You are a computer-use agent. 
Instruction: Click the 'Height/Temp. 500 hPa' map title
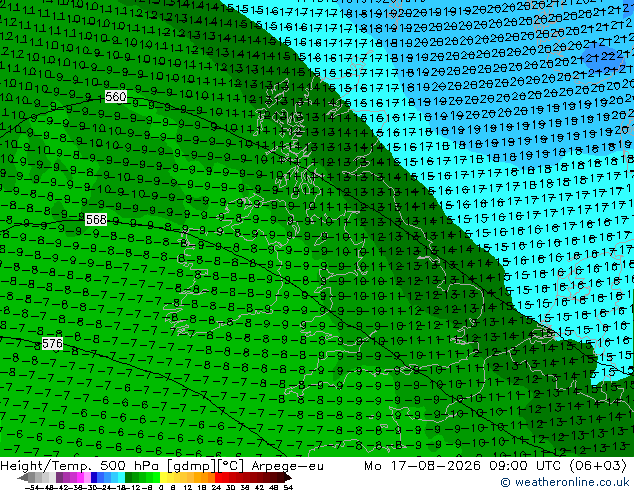coord(81,466)
